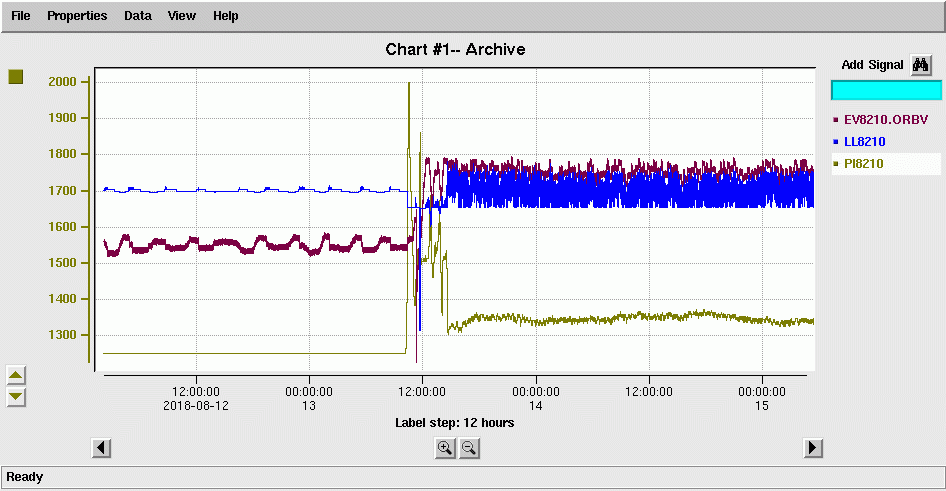Zoom in on the time axis
946x491 pixels.
[x=445, y=448]
